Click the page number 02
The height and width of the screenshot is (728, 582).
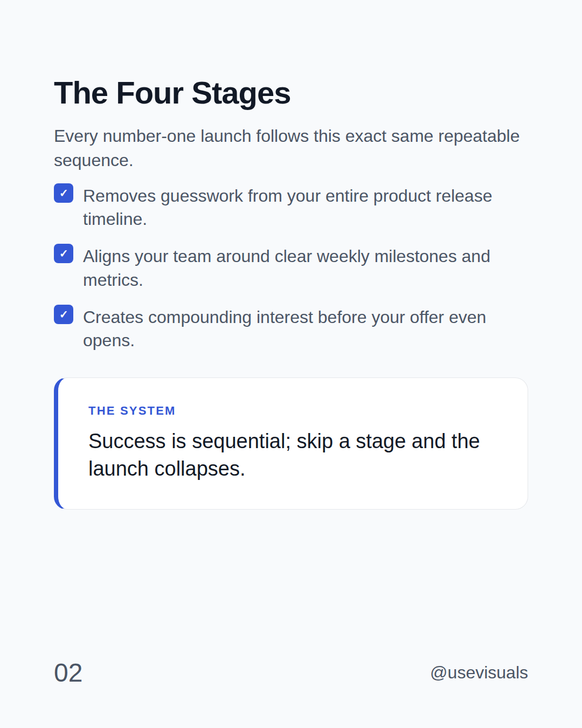pyautogui.click(x=68, y=673)
